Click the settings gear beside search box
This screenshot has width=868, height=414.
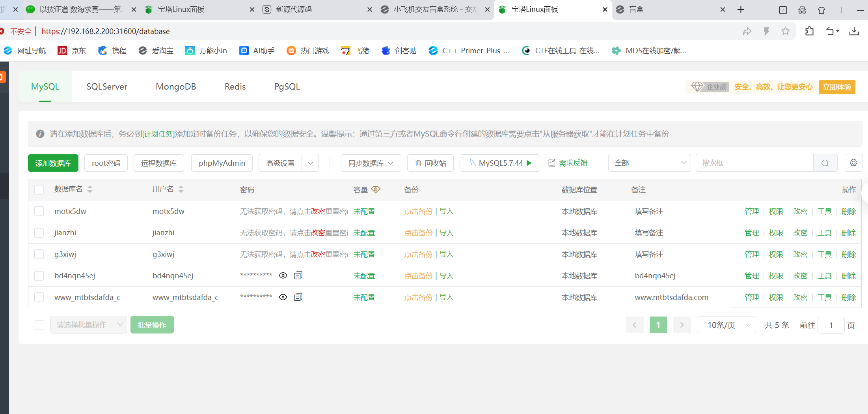853,163
